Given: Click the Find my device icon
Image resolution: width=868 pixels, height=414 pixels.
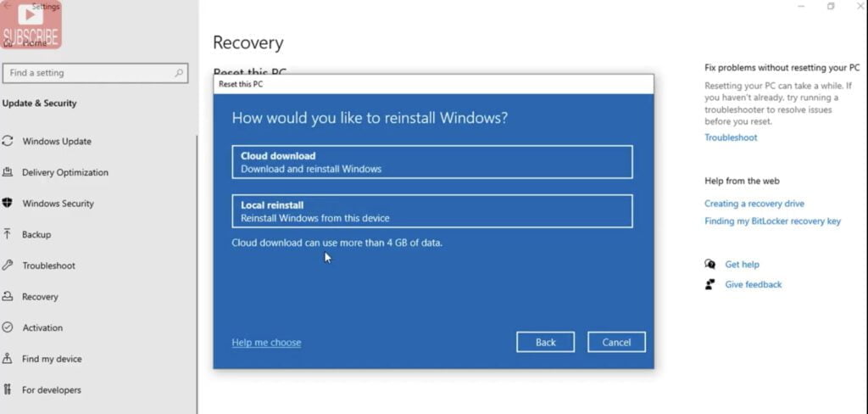Looking at the screenshot, I should click(x=7, y=359).
